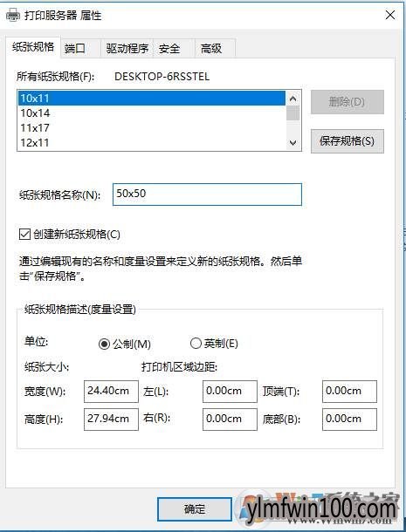
Task: Toggle 创建新纸张规格 checkbox
Action: pyautogui.click(x=24, y=234)
